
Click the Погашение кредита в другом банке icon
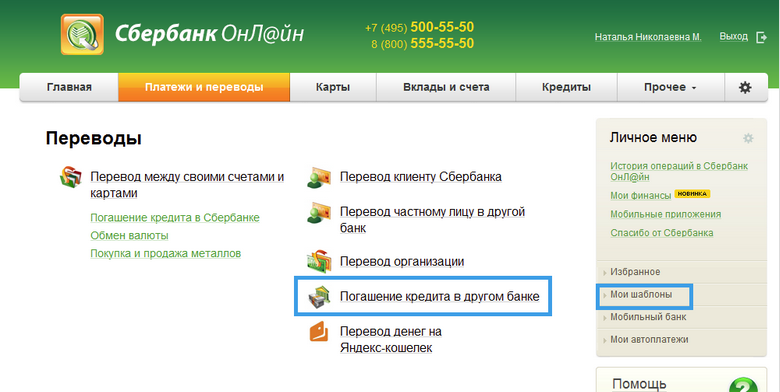pos(319,297)
